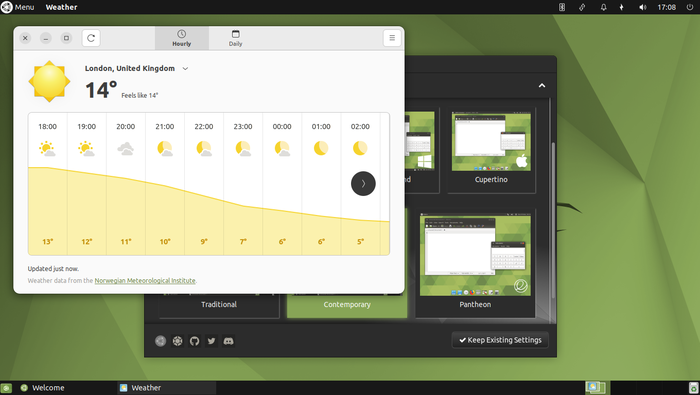Collapse the layout section with up chevron

click(x=542, y=85)
